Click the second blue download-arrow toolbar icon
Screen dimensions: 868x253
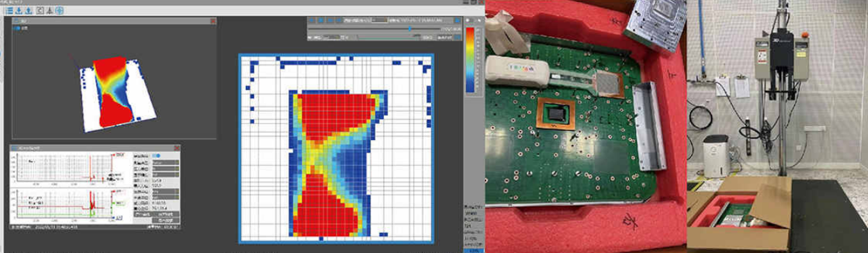[x=28, y=11]
